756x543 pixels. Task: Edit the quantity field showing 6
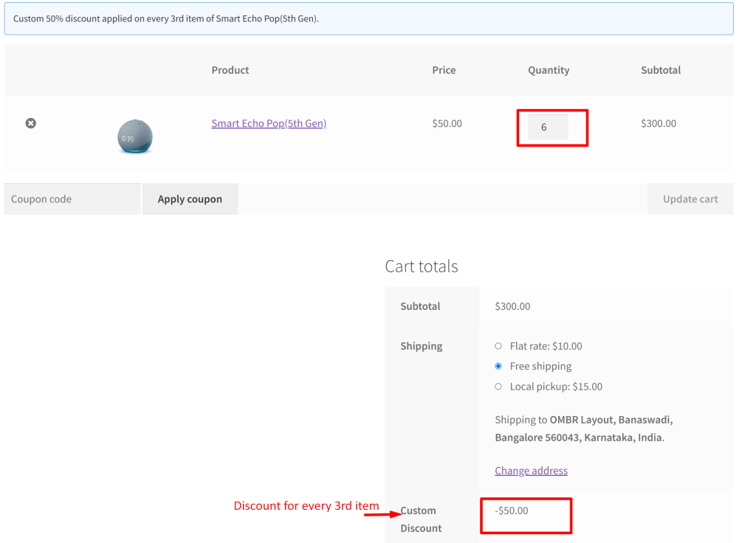pos(548,127)
